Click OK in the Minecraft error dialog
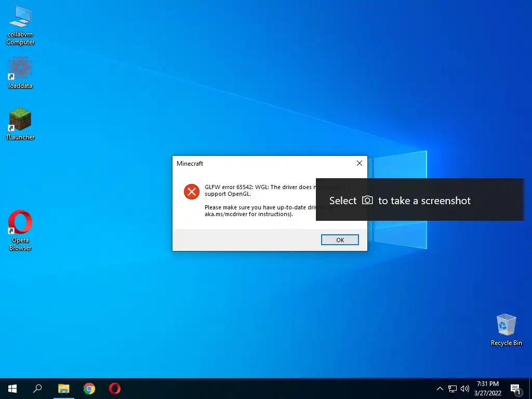Image resolution: width=532 pixels, height=399 pixels. [x=340, y=240]
